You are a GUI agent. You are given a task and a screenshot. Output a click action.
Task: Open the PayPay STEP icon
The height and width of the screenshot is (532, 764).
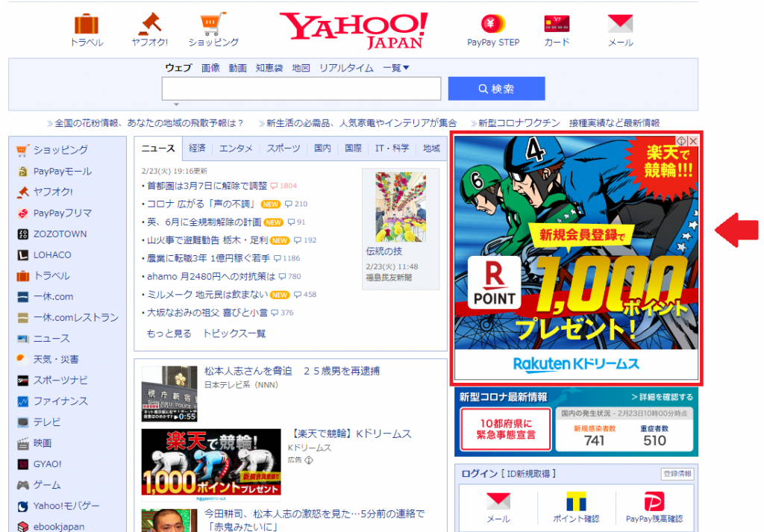[x=493, y=23]
